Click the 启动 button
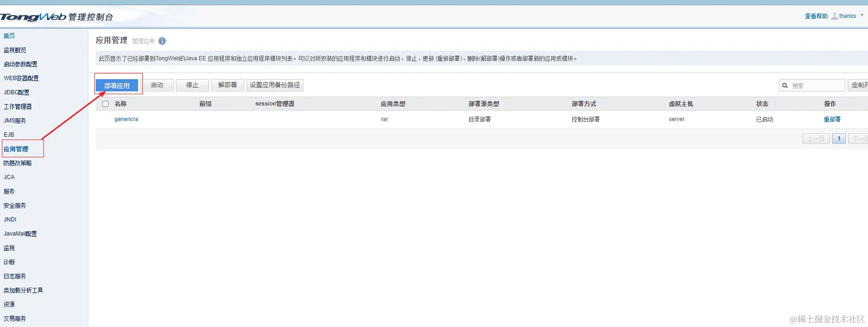868x327 pixels. click(157, 85)
